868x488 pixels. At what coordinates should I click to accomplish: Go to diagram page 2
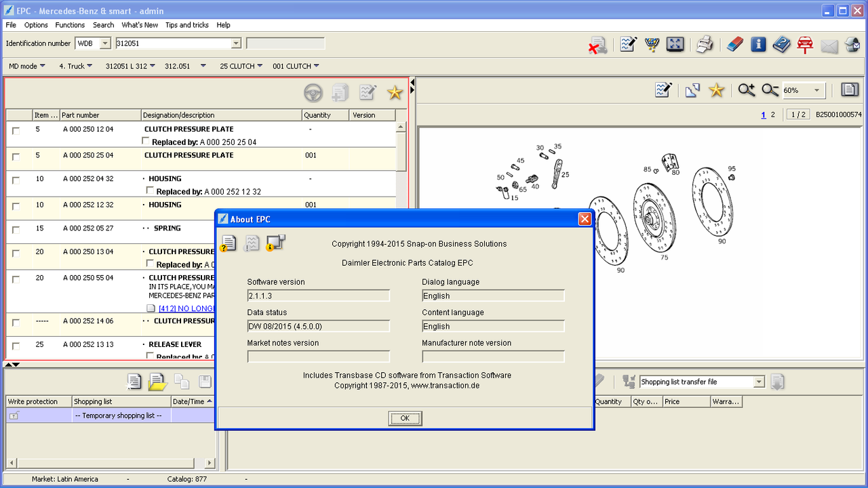(772, 115)
